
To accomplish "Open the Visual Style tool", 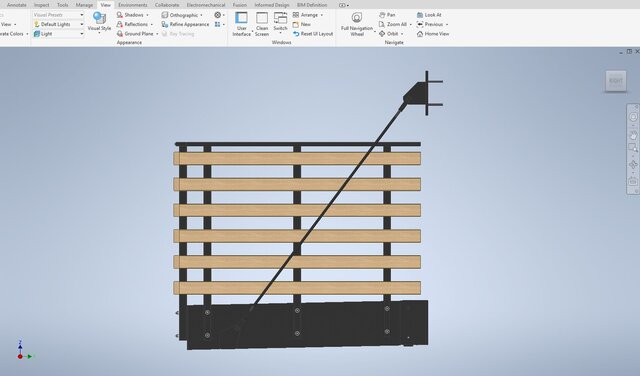I will [x=99, y=22].
